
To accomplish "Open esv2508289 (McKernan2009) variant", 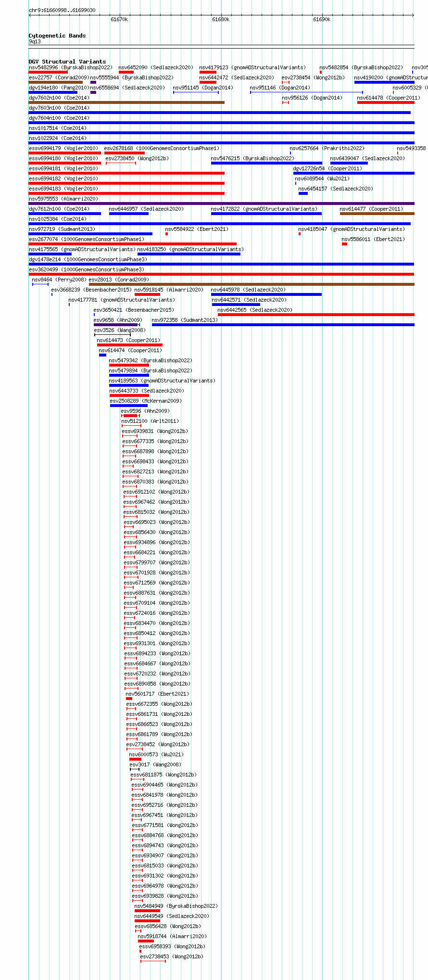I will click(146, 401).
